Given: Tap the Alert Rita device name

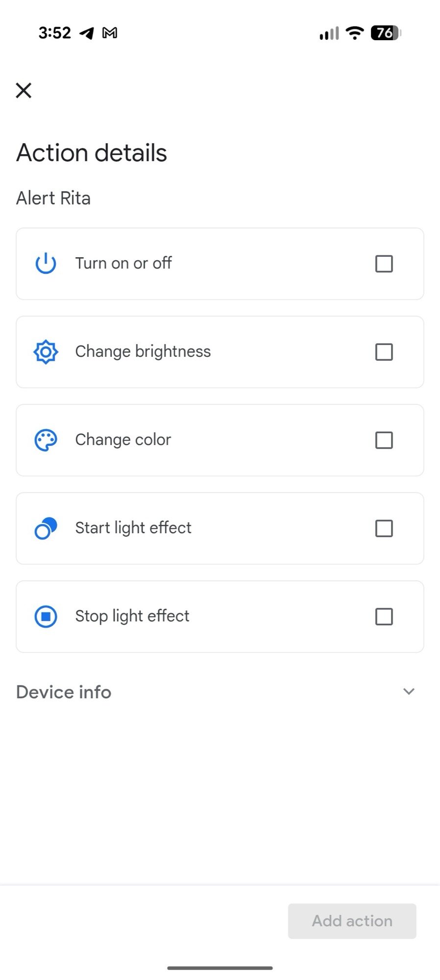Looking at the screenshot, I should click(53, 198).
